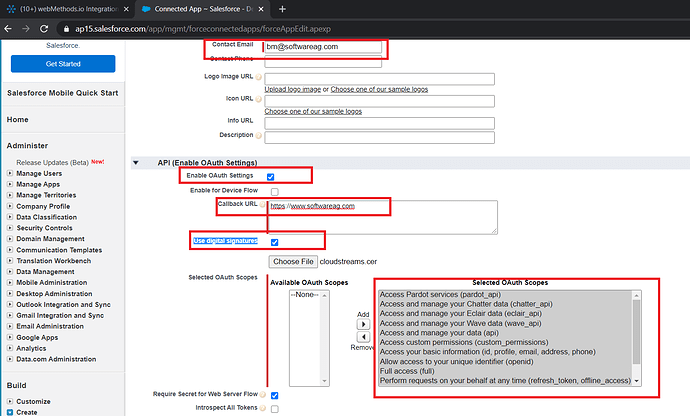Go to Home in sidebar
Image resolution: width=690 pixels, height=416 pixels.
click(18, 119)
